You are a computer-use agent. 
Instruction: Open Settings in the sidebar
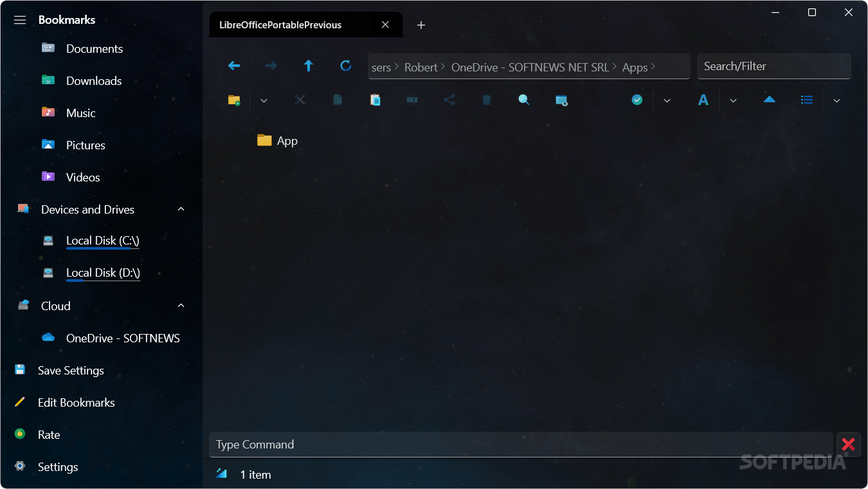click(58, 467)
